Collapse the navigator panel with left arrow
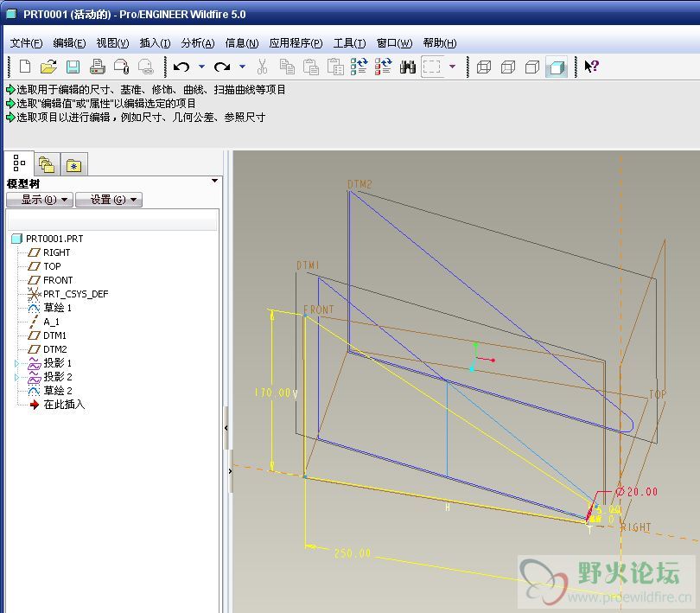700x613 pixels. click(226, 428)
